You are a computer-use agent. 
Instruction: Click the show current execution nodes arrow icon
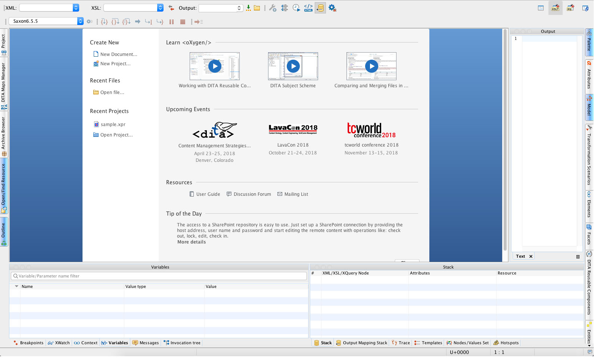click(x=199, y=22)
